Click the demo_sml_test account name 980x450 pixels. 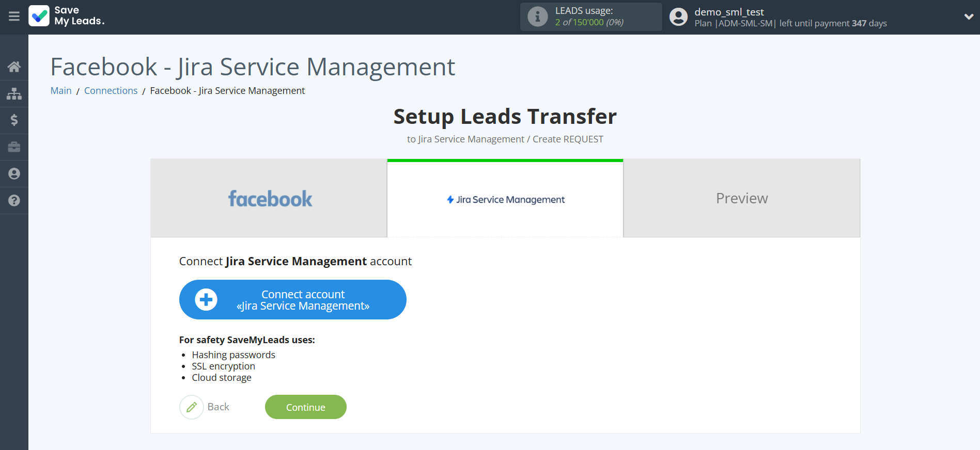click(x=728, y=12)
